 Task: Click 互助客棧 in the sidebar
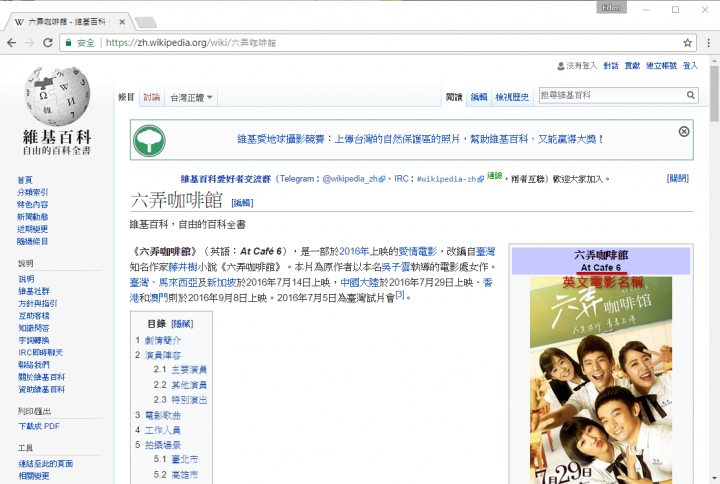(34, 315)
